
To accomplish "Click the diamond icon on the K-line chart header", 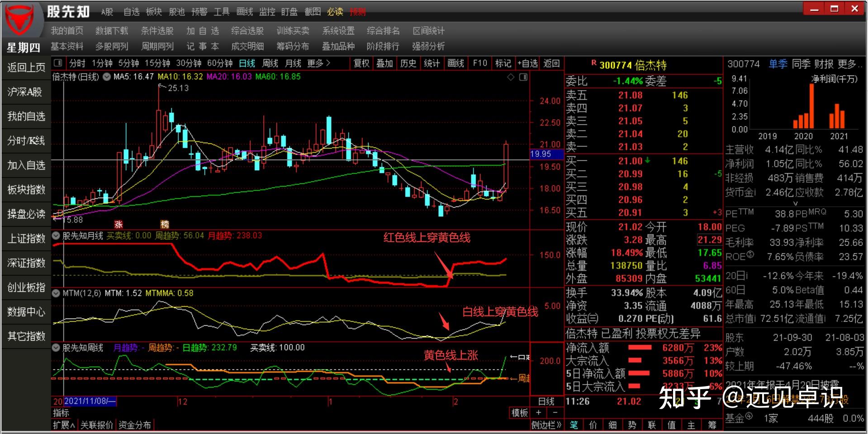I will [x=511, y=77].
